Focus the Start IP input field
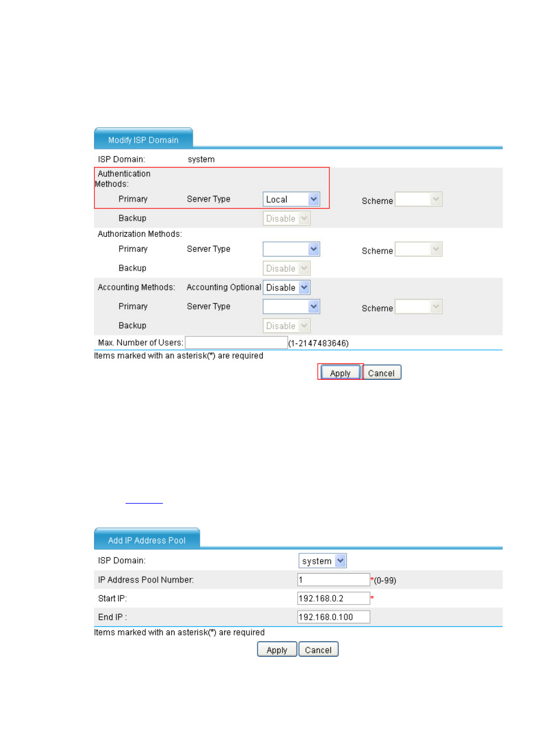The height and width of the screenshot is (756, 557). 333,598
